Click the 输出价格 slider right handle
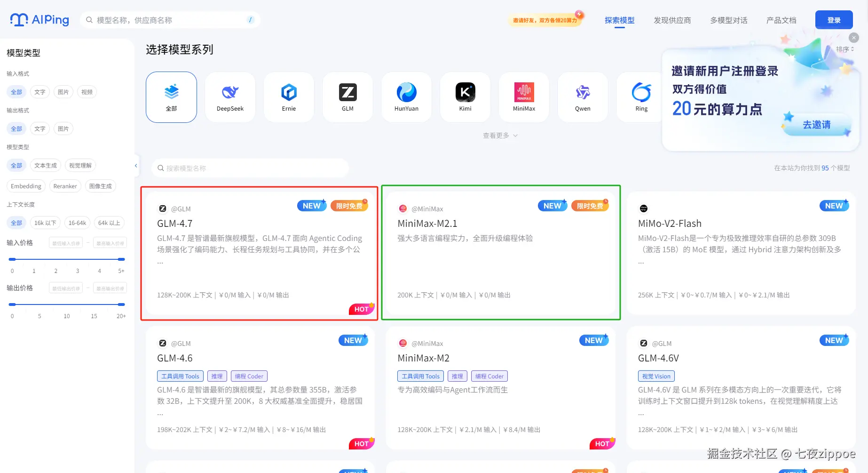The height and width of the screenshot is (473, 868). 121,305
